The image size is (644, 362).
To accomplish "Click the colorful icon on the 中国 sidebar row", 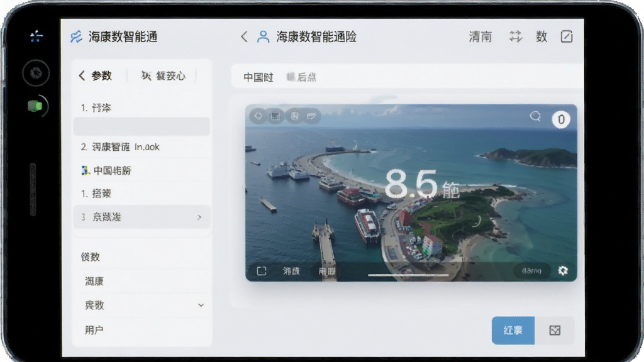I will (x=86, y=170).
